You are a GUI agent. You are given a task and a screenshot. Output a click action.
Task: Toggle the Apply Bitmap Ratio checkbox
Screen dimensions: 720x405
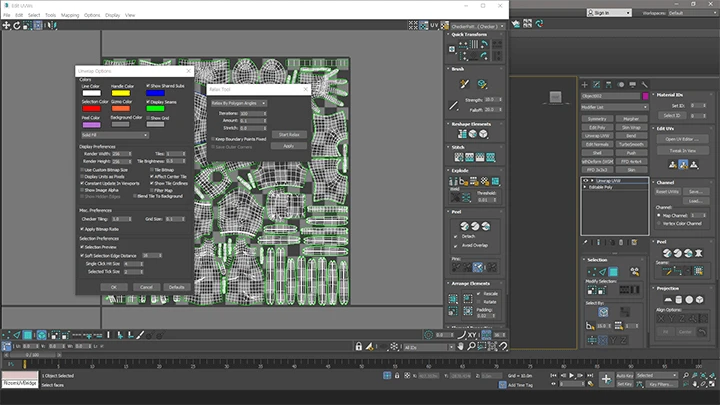(82, 229)
